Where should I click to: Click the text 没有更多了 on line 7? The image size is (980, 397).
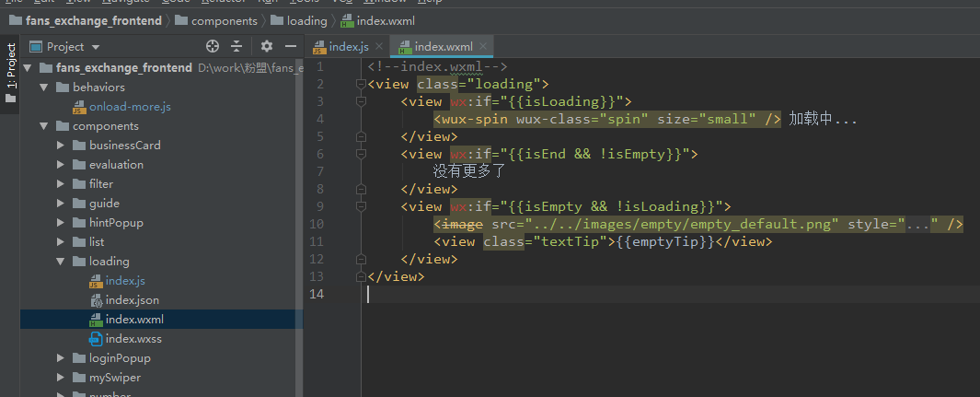[x=468, y=171]
